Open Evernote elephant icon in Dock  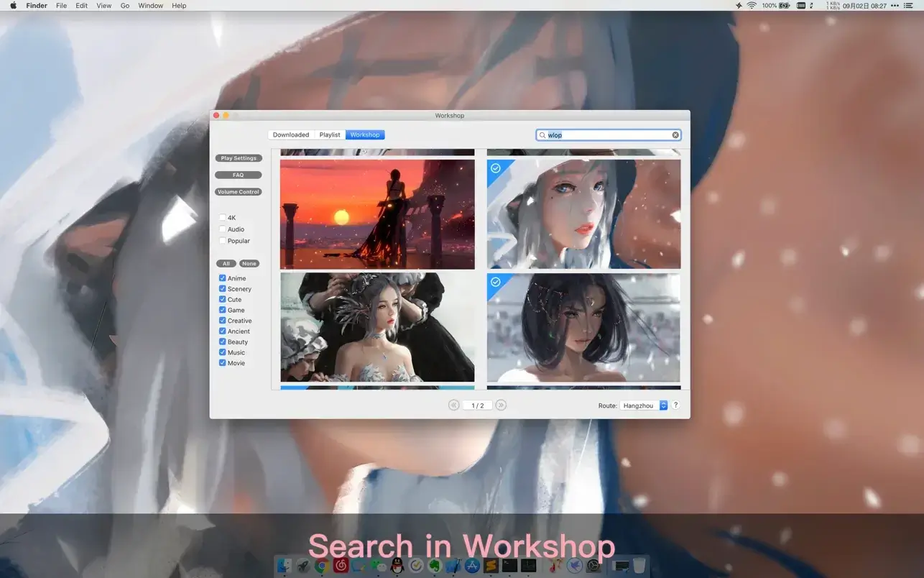[x=434, y=566]
